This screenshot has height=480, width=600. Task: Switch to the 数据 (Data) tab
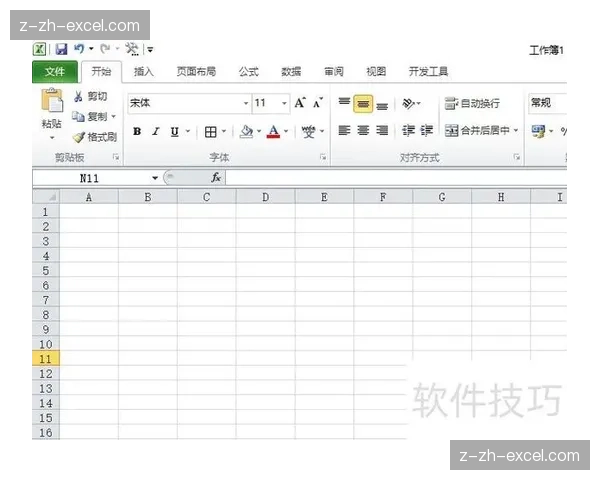(291, 72)
